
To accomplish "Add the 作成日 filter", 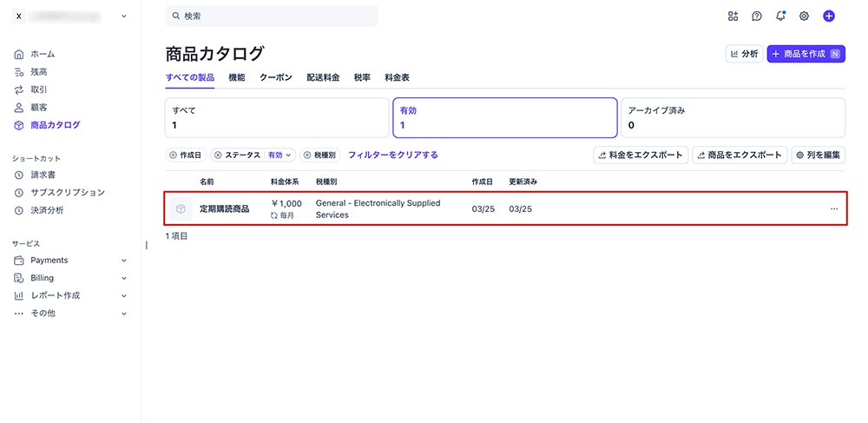I will coord(185,155).
